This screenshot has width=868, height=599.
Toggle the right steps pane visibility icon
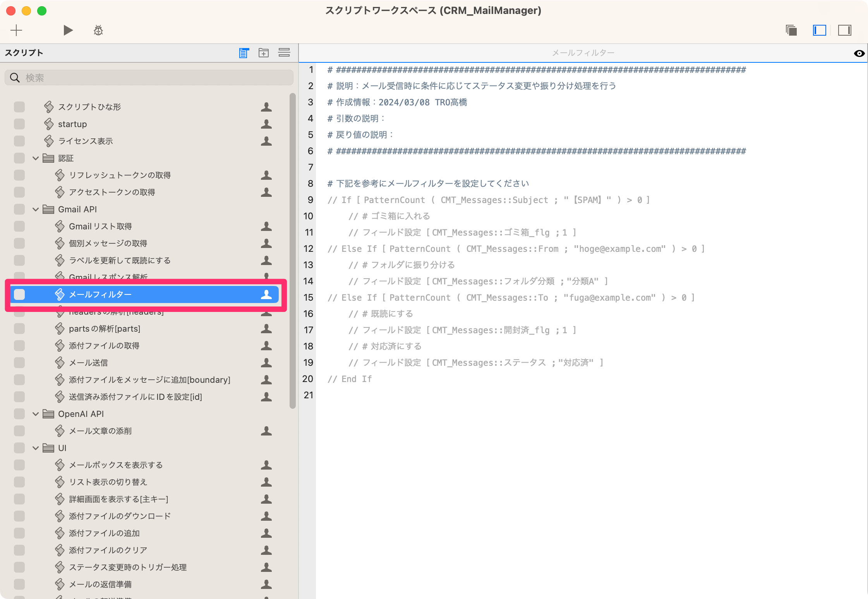(x=845, y=30)
